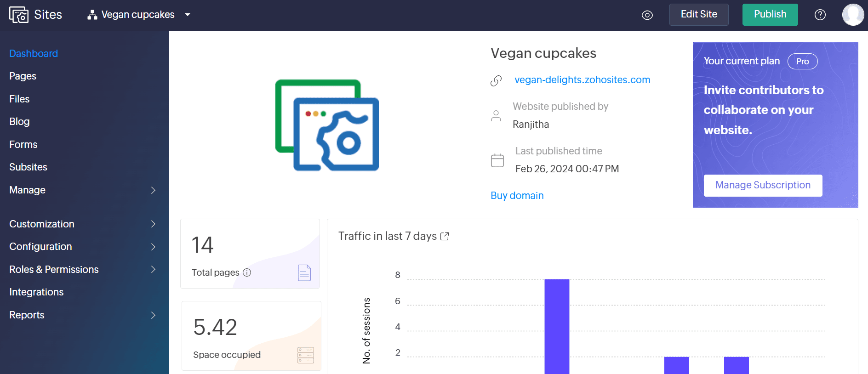This screenshot has height=374, width=868.
Task: Click the large Zoho Sites site thumbnail
Action: [x=327, y=125]
